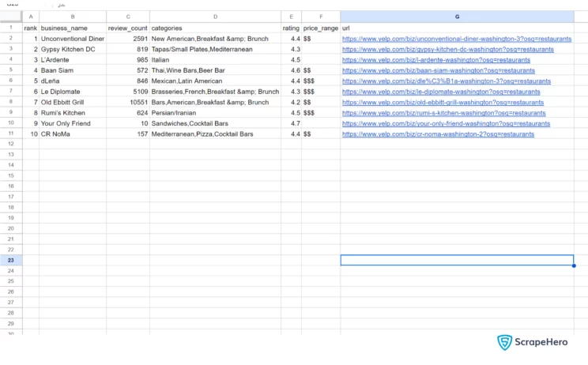Open the Gypsy Kitchen DC Yelp link
Viewport: 588px width, 365px height.
click(x=448, y=49)
